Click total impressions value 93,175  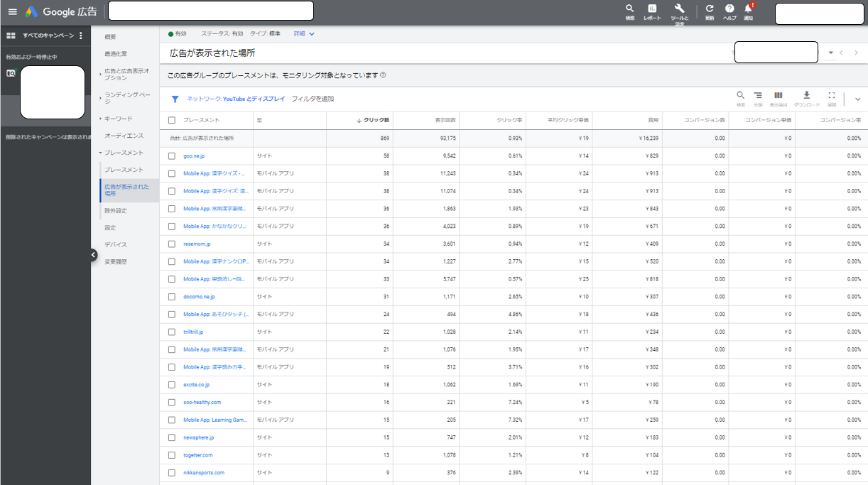pos(447,138)
